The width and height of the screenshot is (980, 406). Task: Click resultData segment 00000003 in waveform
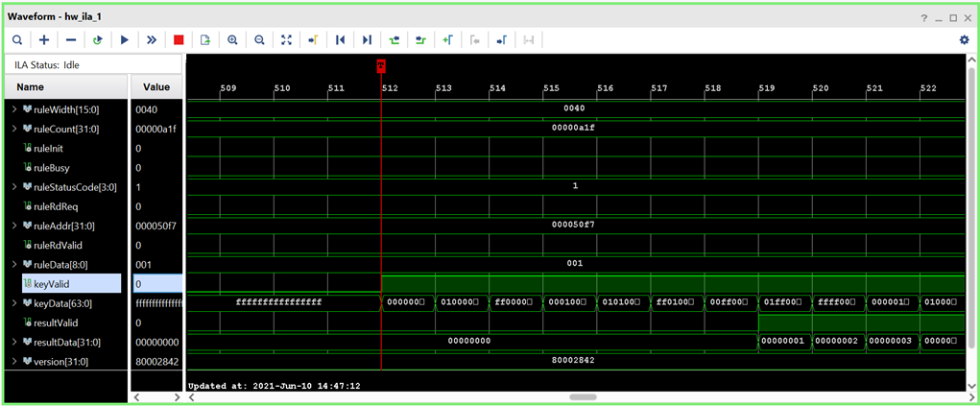pos(892,341)
